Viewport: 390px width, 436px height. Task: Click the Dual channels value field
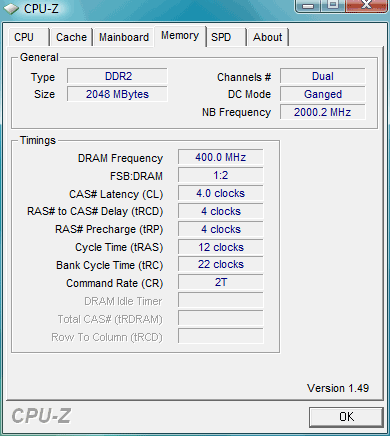[x=322, y=76]
